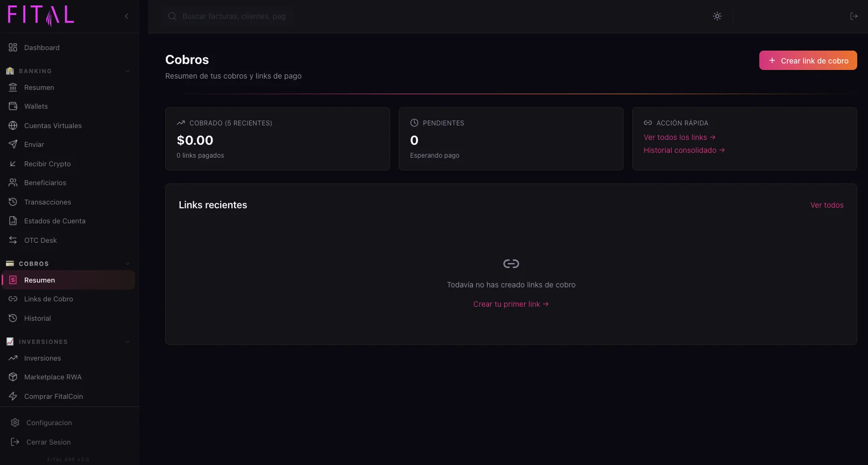Click 'Todavía no has creado links de cobro'

point(511,285)
